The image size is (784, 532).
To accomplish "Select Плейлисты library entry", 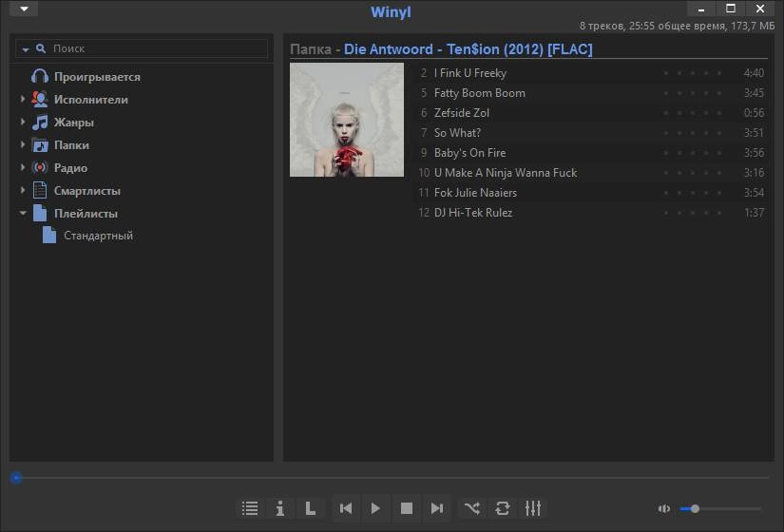I will (x=86, y=214).
